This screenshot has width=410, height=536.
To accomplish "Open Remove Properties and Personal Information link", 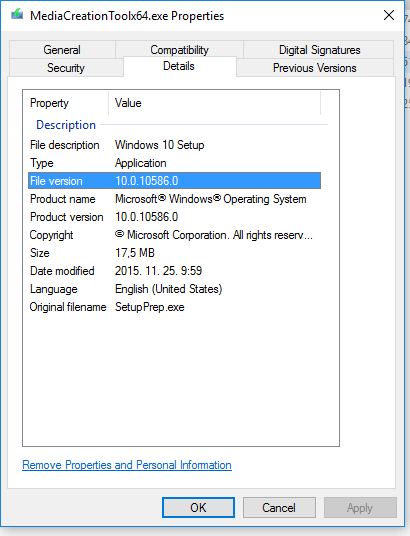I will tap(127, 465).
